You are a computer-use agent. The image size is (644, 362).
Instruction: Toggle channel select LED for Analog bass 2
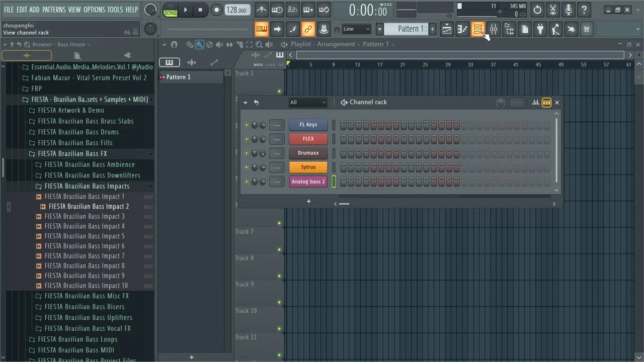click(334, 182)
